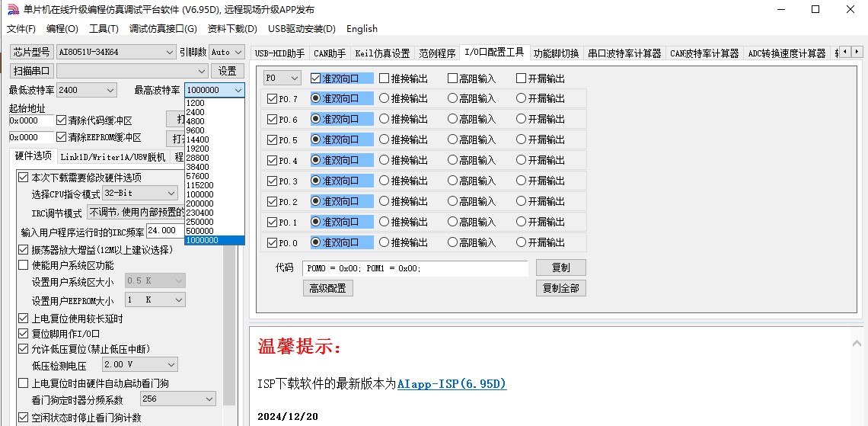Viewport: 868px width, 426px height.
Task: Open the Keil仿真设置 tab
Action: [382, 53]
